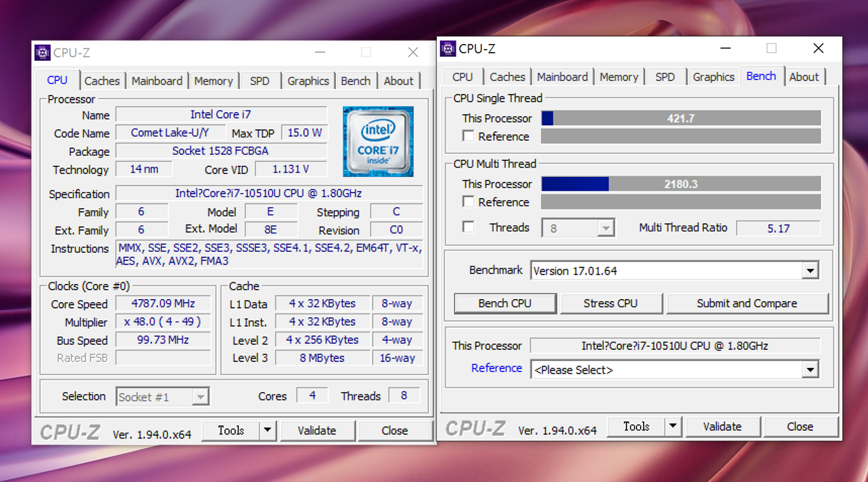Click the Core Speed field 4787.09 MHz

tap(164, 304)
